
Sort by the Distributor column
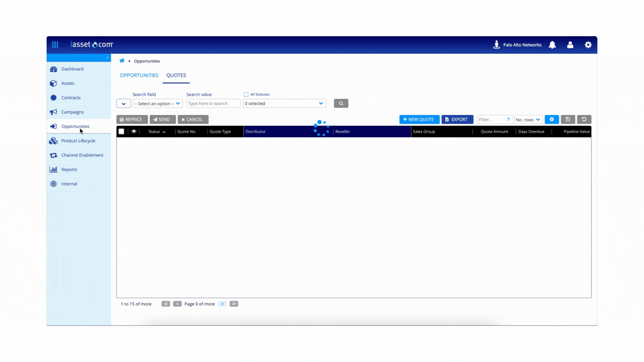pos(255,132)
